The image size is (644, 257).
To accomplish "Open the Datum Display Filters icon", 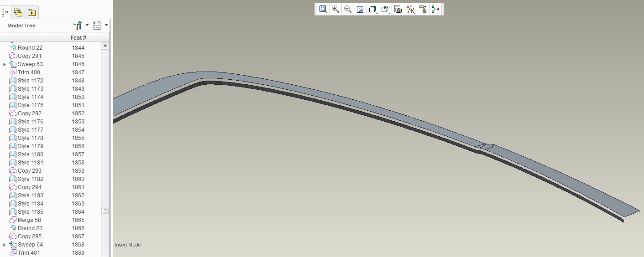I will click(411, 9).
